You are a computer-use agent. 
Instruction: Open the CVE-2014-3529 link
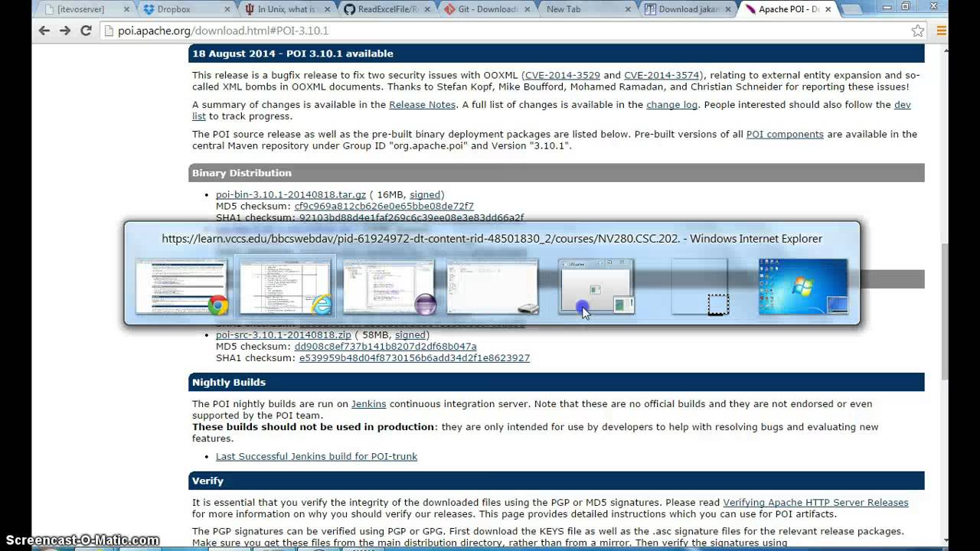coord(562,75)
